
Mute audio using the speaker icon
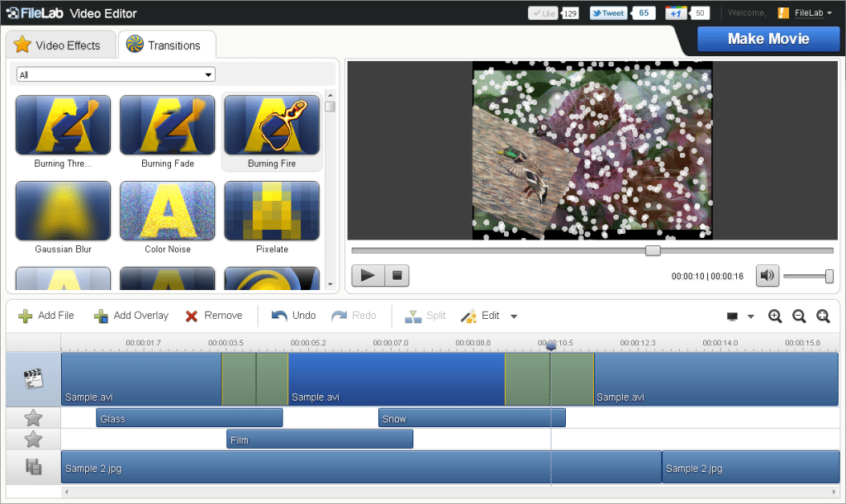tap(767, 276)
